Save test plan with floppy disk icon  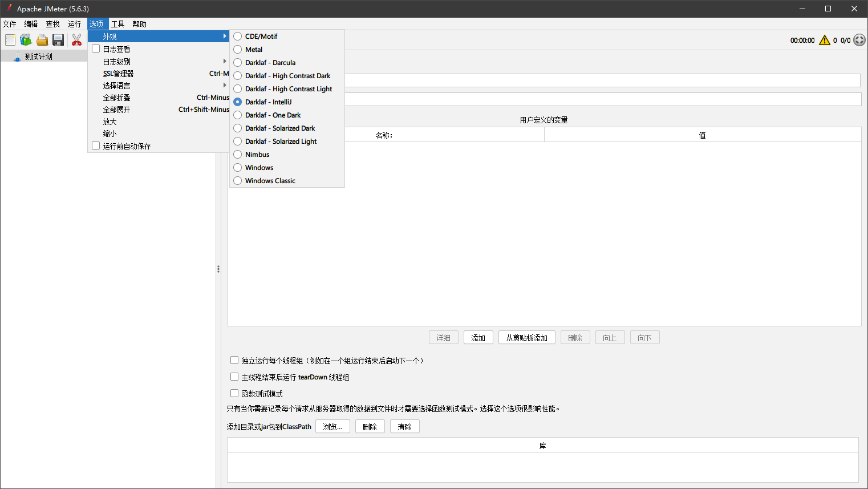click(58, 40)
